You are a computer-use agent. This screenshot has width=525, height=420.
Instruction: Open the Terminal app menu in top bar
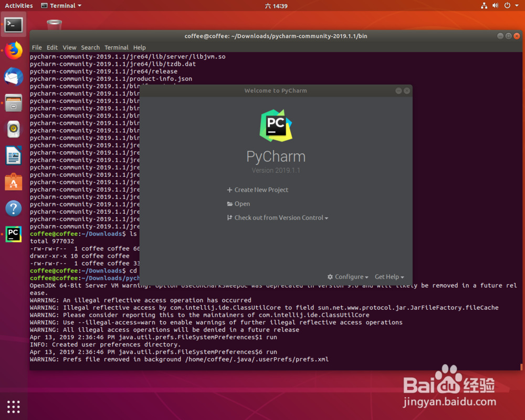tap(61, 6)
